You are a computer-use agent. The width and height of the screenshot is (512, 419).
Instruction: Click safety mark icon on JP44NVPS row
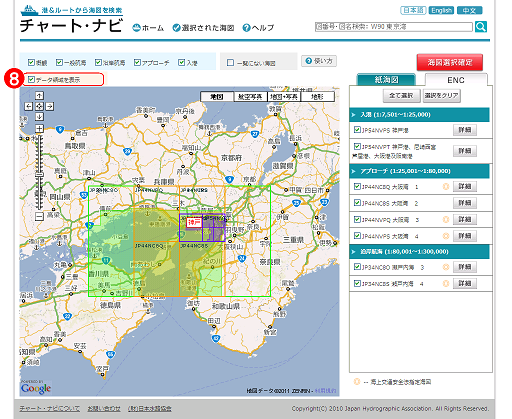(x=446, y=236)
